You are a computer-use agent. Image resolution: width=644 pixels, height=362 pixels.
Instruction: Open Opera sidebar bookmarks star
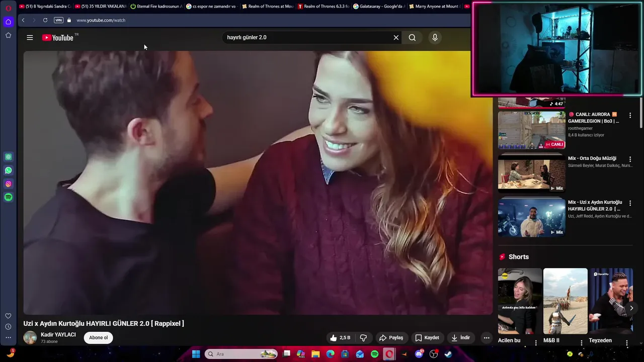click(x=8, y=35)
